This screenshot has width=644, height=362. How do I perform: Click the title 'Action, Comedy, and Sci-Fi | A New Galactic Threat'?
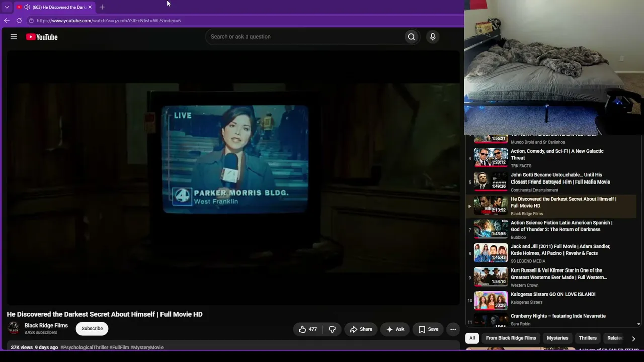click(557, 154)
